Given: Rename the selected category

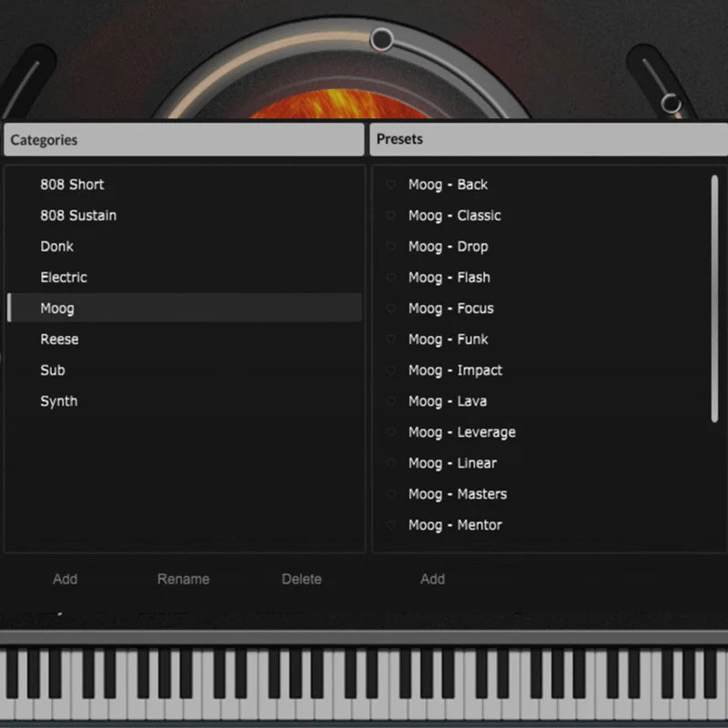Looking at the screenshot, I should tap(183, 579).
